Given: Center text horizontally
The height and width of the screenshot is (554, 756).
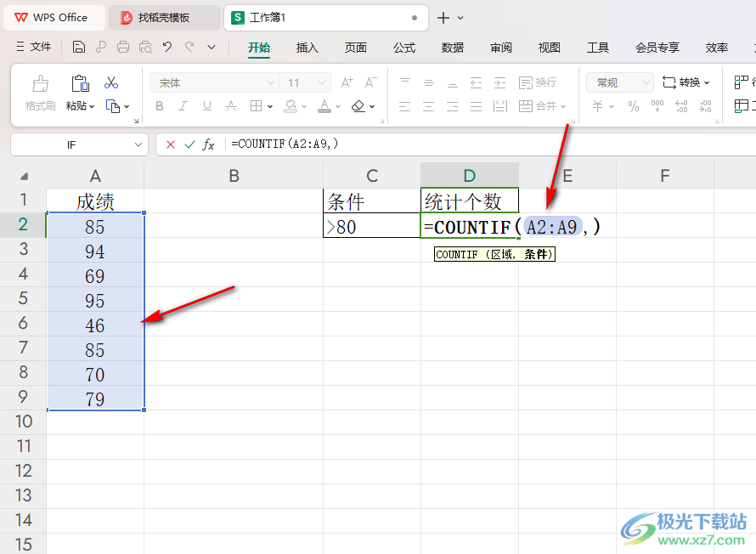Looking at the screenshot, I should tap(429, 105).
